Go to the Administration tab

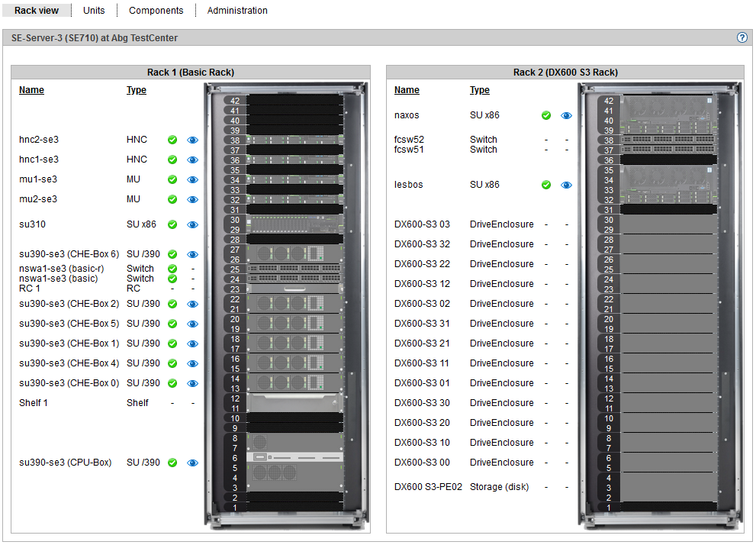[x=237, y=11]
